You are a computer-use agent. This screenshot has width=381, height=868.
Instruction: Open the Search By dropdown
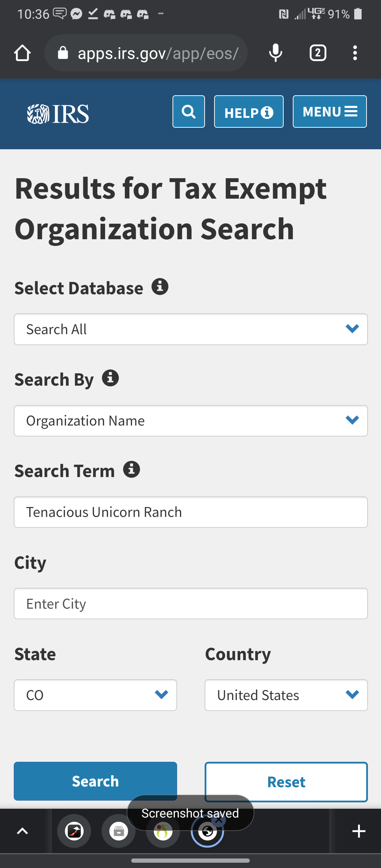(x=191, y=421)
